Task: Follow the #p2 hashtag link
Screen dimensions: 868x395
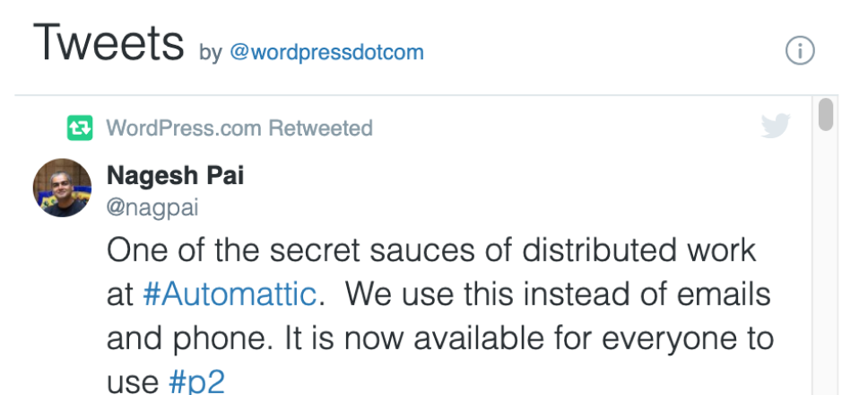Action: point(196,382)
